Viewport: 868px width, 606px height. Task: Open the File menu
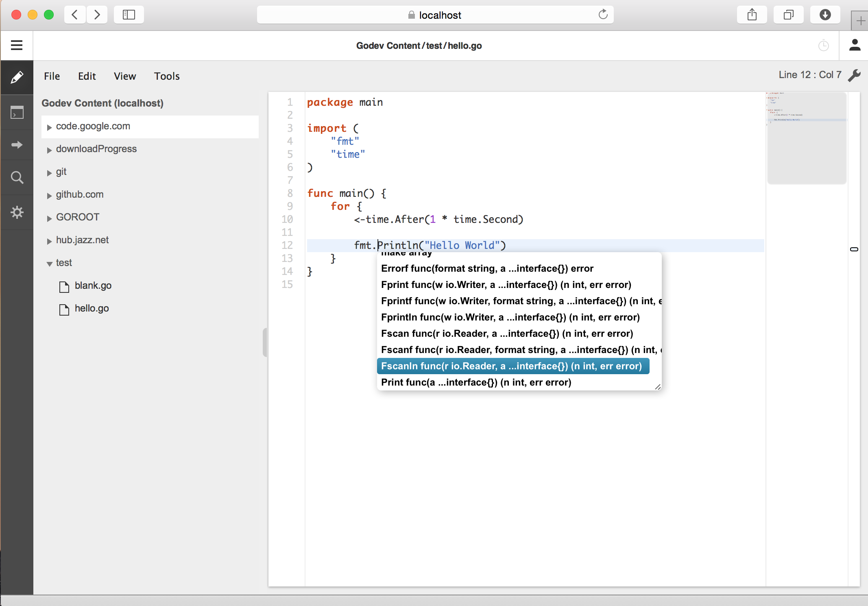point(52,76)
